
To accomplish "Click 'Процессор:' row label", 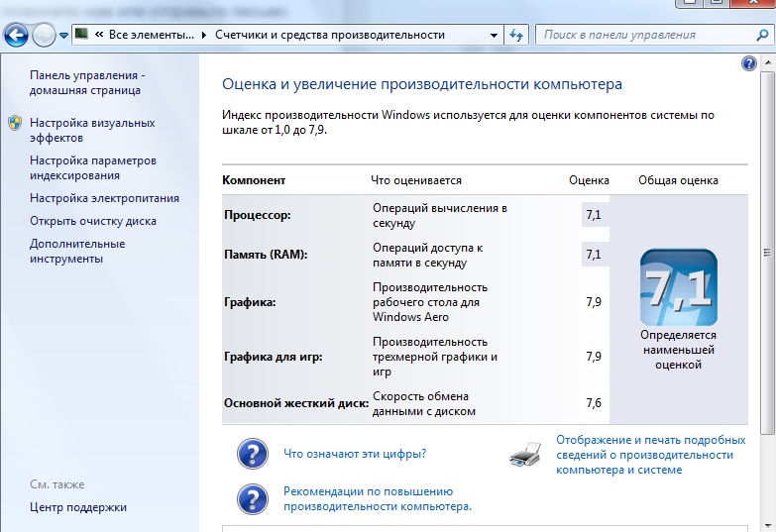I will (x=258, y=215).
